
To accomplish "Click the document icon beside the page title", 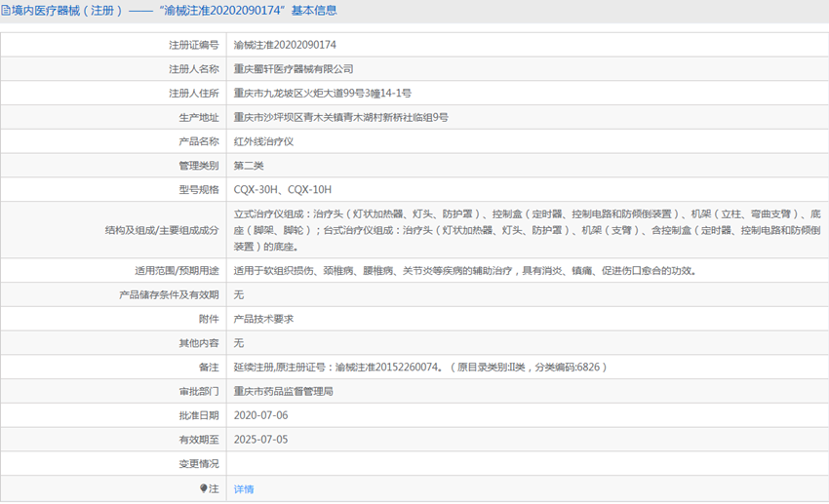I will [x=5, y=11].
